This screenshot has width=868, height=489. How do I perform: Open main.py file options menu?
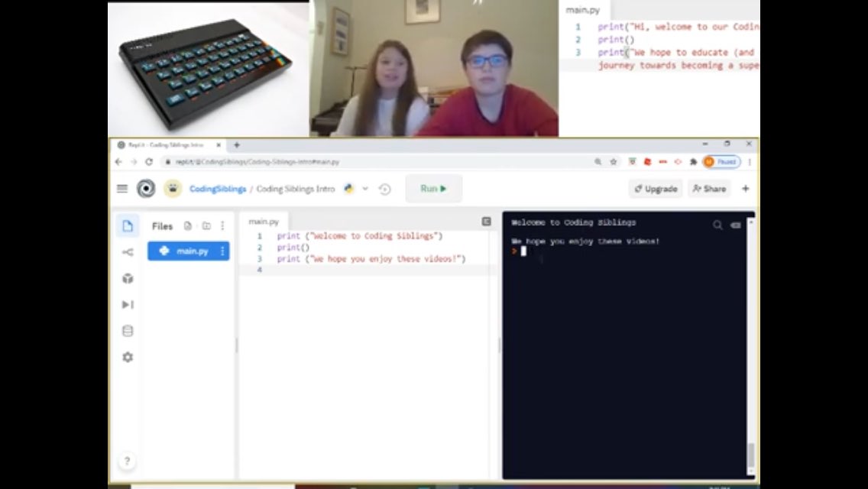[x=222, y=251]
